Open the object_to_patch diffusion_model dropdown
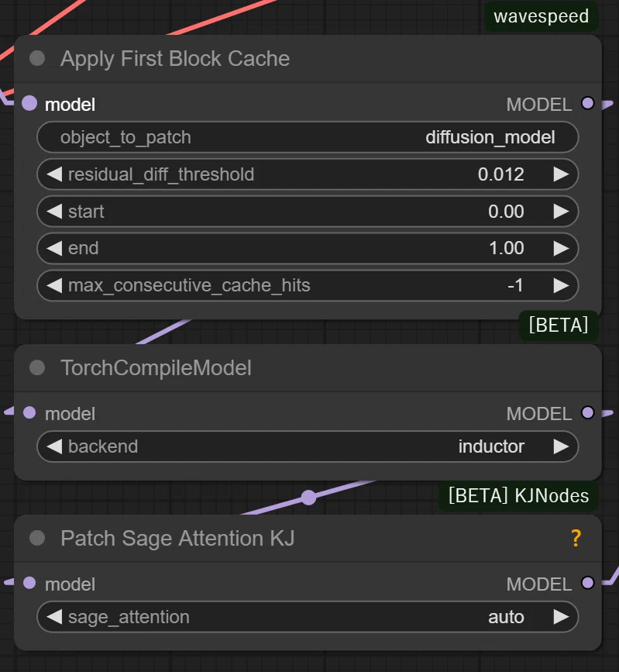 coord(308,137)
